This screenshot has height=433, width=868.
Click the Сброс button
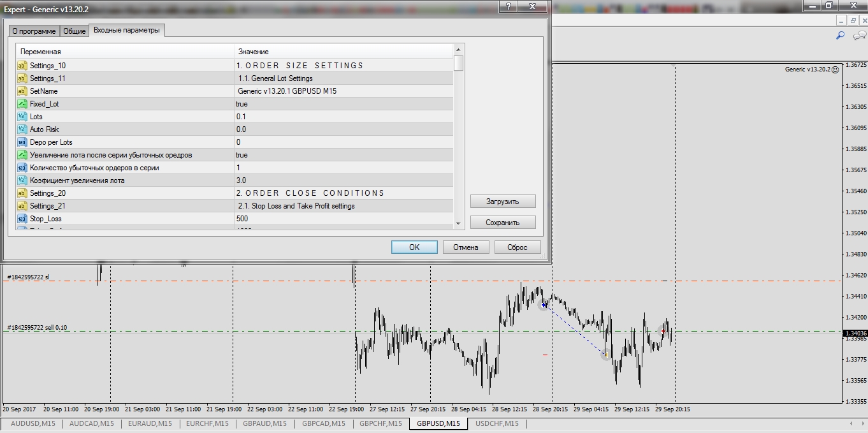517,247
